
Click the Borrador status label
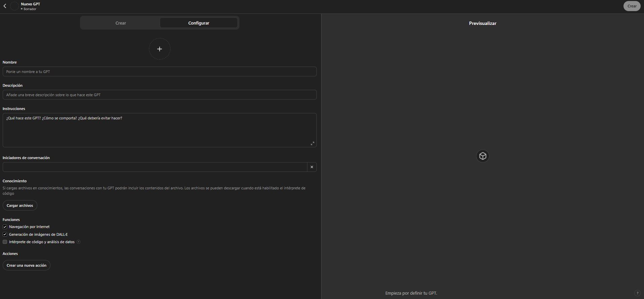point(30,9)
